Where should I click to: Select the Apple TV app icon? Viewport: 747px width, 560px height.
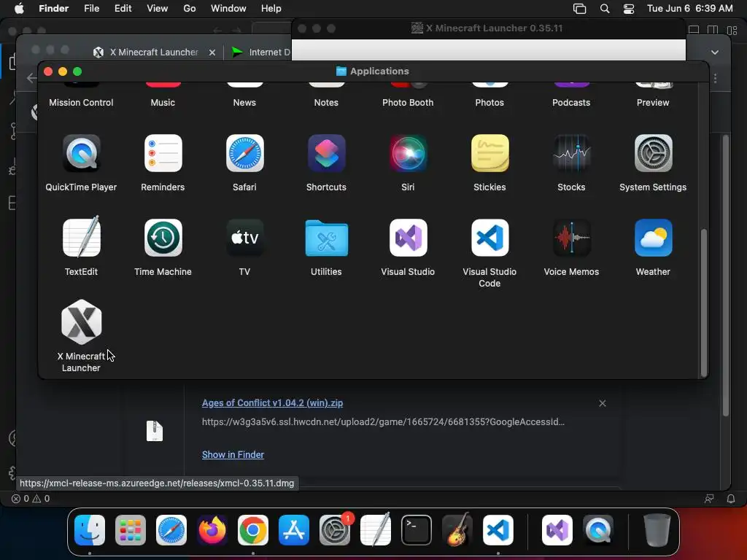244,238
